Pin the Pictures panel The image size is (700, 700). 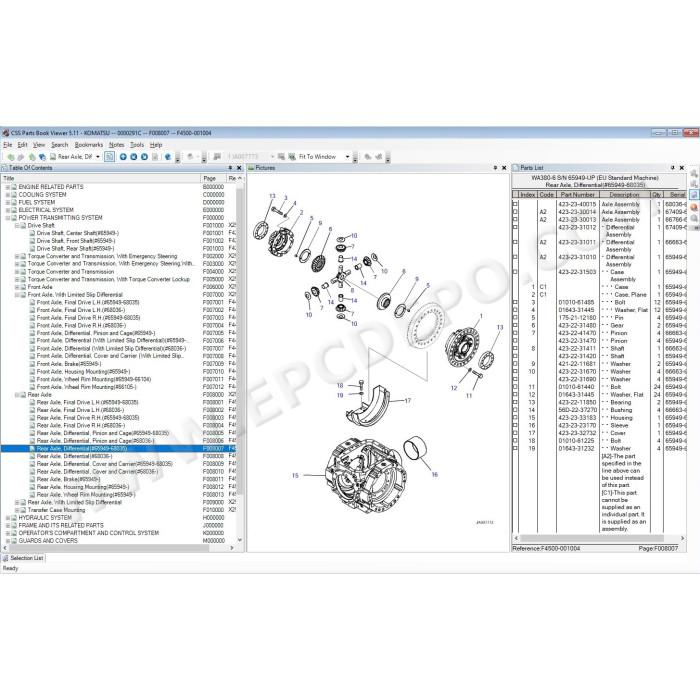(x=495, y=168)
